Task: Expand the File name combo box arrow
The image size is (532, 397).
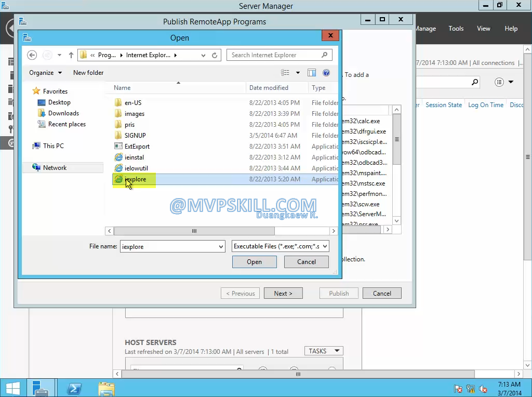Action: [x=221, y=247]
